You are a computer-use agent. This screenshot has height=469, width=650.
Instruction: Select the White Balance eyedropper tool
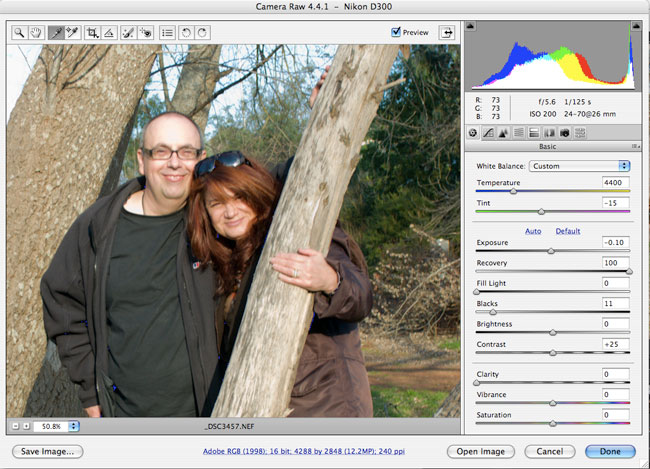click(x=56, y=32)
